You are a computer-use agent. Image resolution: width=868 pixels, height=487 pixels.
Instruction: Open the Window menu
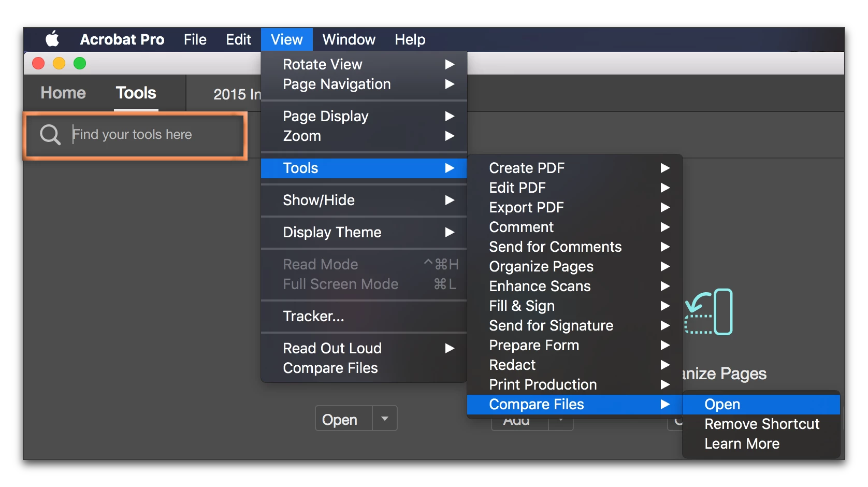tap(349, 39)
